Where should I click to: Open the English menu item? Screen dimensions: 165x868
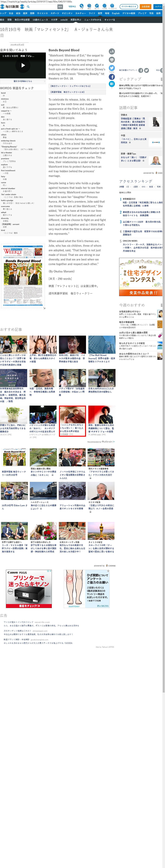click(x=116, y=13)
